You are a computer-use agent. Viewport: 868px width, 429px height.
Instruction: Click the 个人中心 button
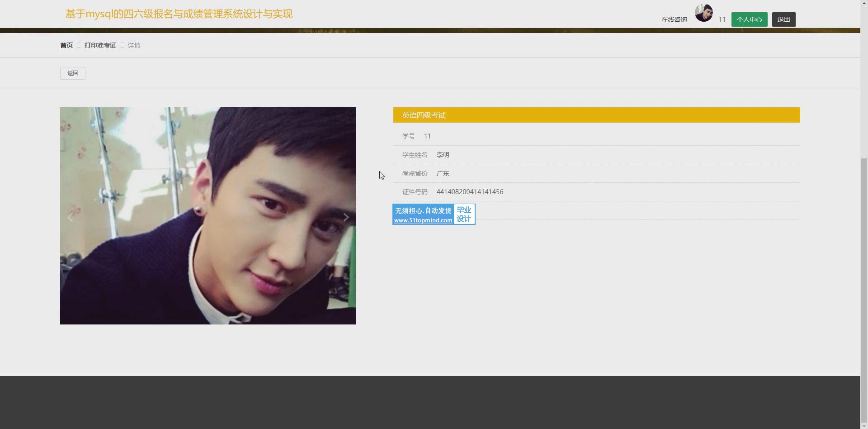(x=749, y=19)
